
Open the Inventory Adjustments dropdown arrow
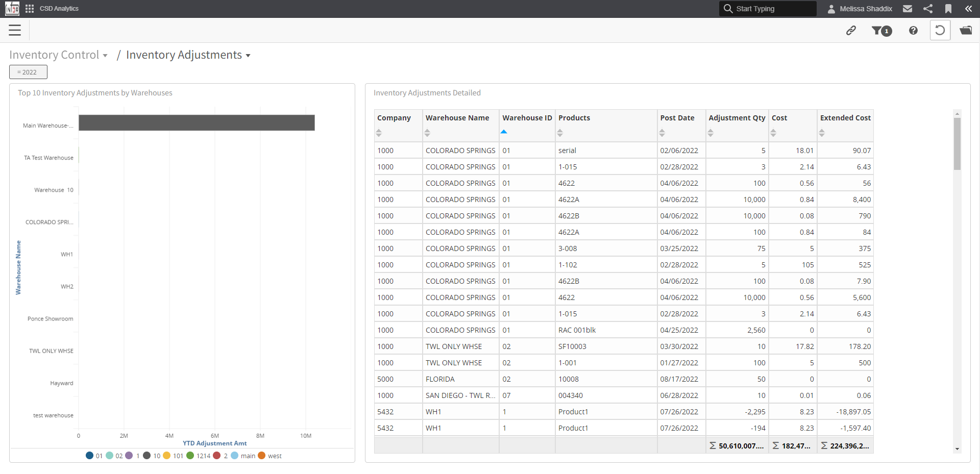point(249,56)
